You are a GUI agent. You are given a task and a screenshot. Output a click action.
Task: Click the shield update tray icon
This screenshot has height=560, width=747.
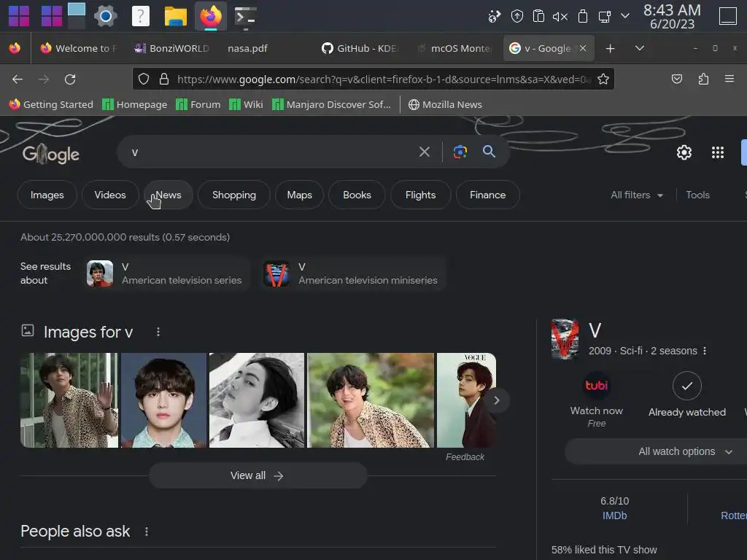tap(517, 16)
